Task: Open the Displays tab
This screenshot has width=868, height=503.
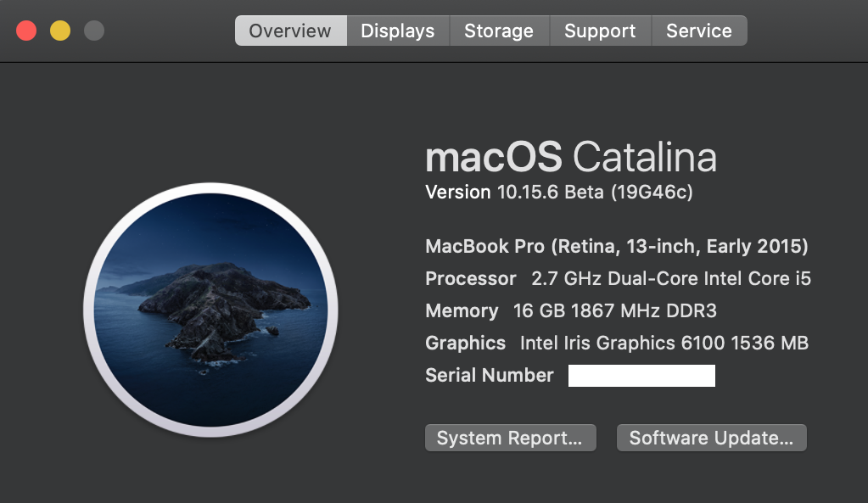Action: (398, 31)
